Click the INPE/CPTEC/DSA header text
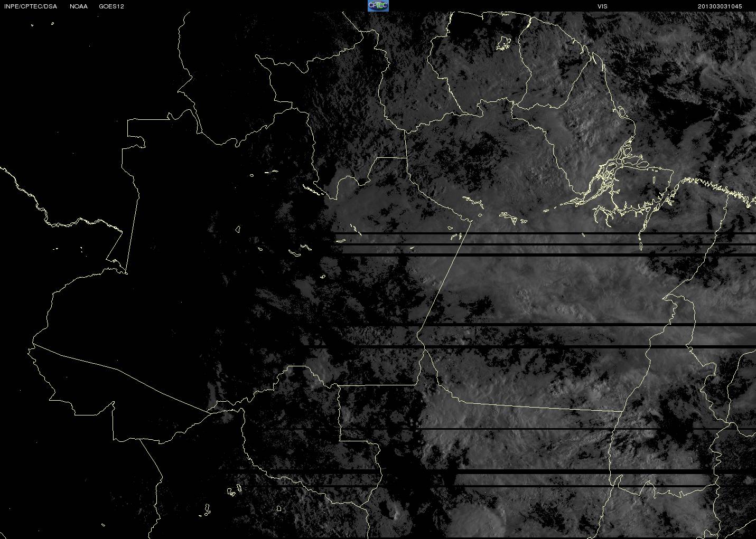This screenshot has height=539, width=756. click(31, 6)
